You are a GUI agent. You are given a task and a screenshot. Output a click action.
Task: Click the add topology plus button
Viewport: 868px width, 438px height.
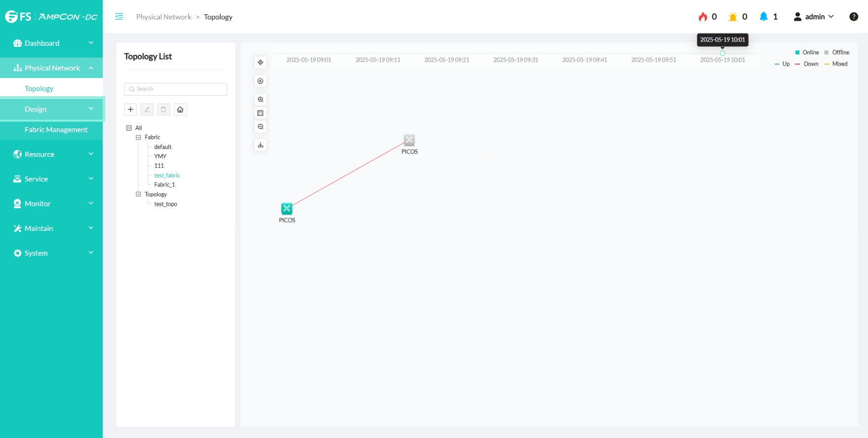[131, 109]
